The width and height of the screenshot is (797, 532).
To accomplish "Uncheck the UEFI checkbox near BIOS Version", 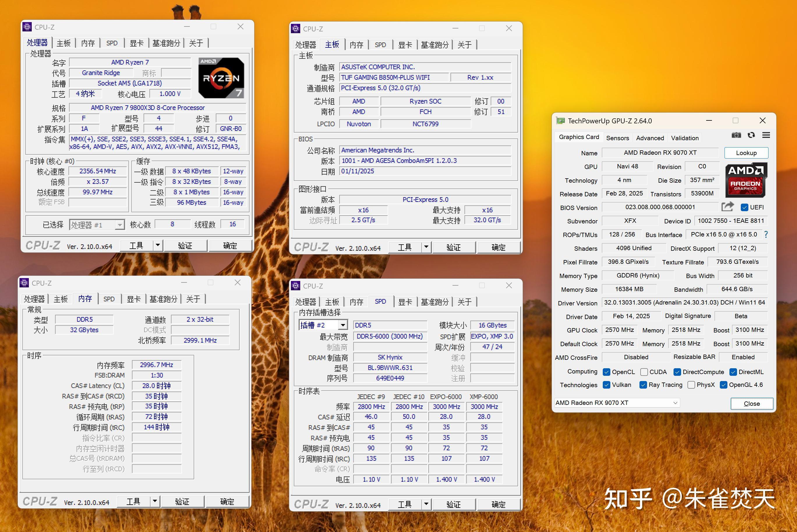I will (745, 207).
